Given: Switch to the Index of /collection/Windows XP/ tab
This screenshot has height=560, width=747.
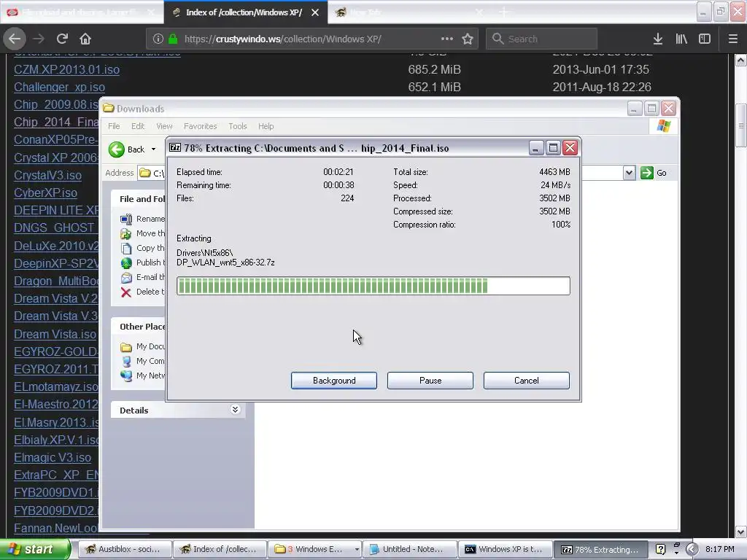Looking at the screenshot, I should (x=244, y=12).
